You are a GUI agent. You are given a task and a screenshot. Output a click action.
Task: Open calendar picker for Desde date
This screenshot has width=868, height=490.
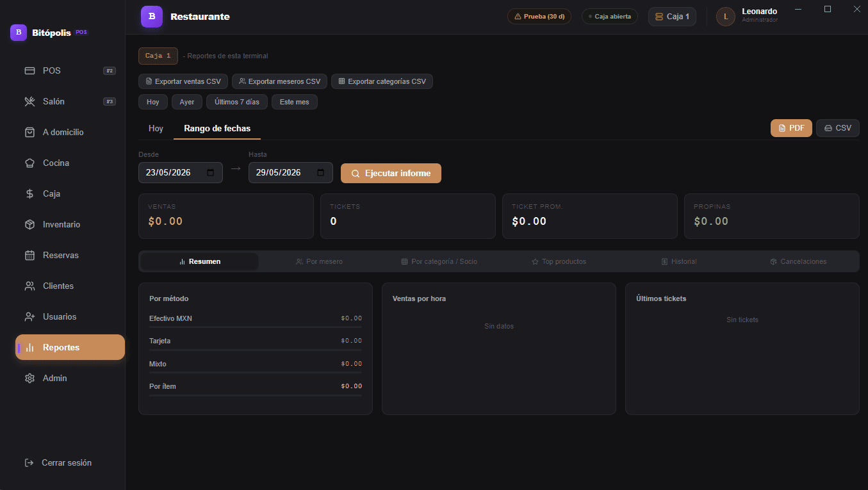point(211,172)
